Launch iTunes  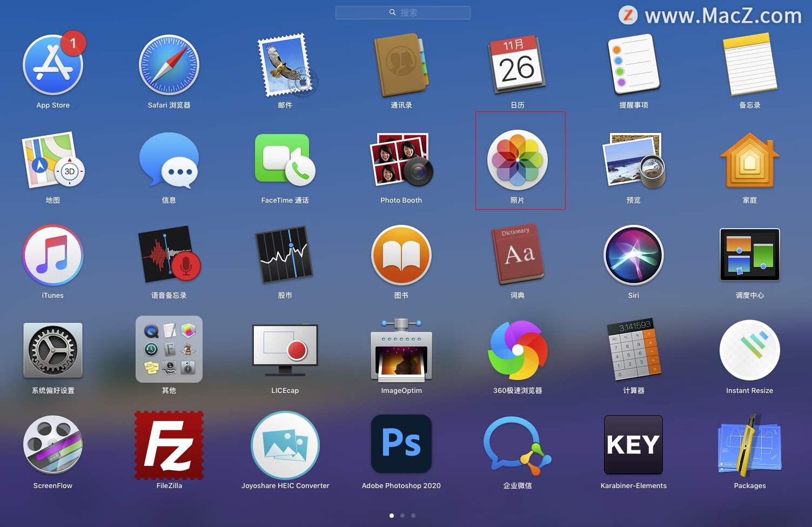[x=53, y=255]
